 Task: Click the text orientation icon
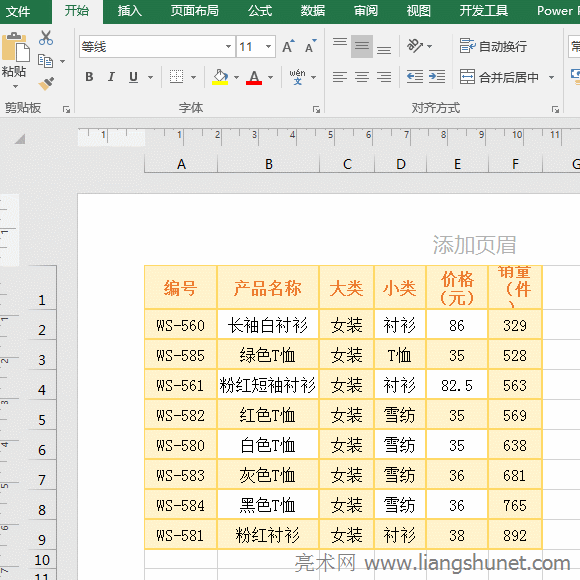point(415,46)
